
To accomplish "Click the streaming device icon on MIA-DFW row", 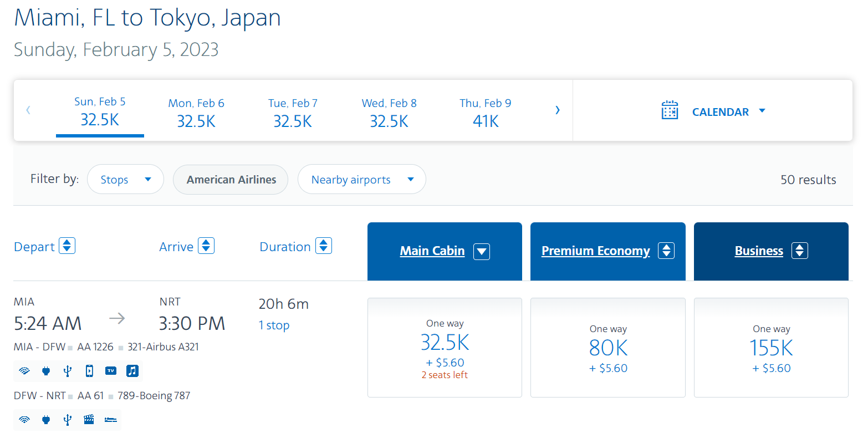I will tap(89, 371).
